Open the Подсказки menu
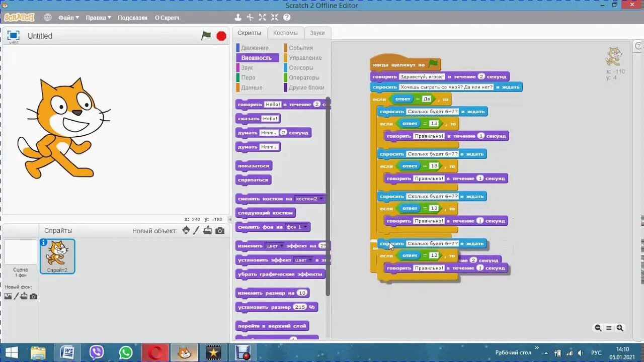The image size is (644, 362). click(x=132, y=18)
